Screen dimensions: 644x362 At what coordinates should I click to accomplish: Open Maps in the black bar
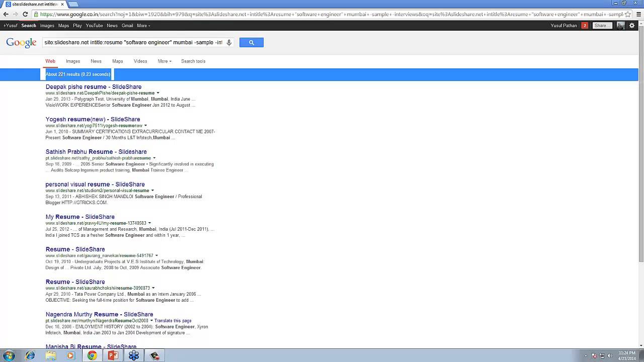(63, 26)
